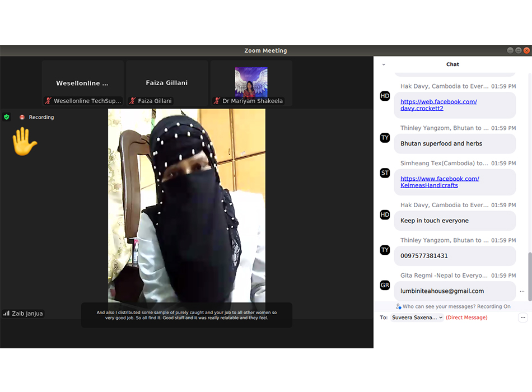Screen dimensions: 532x392
Task: Click the 'Keep in touch everyone' message
Action: pyautogui.click(x=455, y=221)
